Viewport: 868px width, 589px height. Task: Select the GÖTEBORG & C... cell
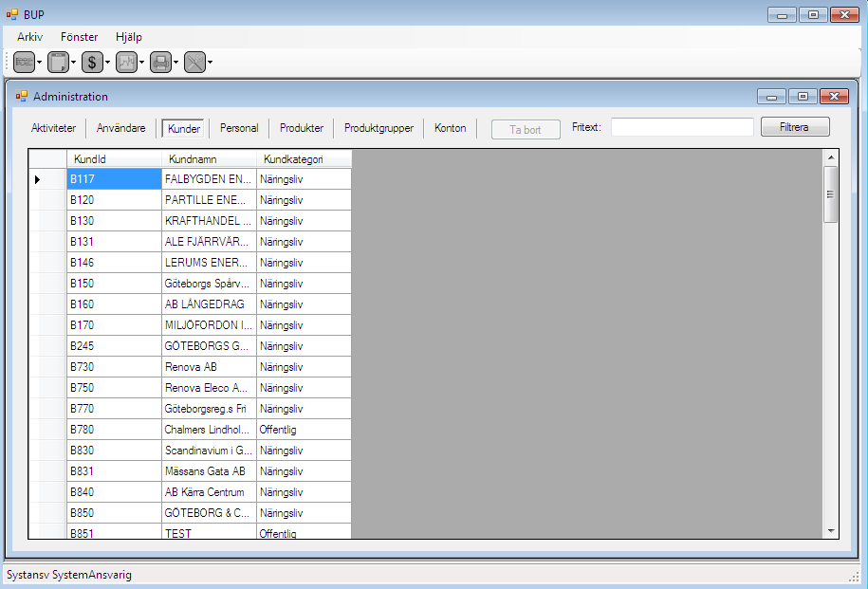point(209,512)
